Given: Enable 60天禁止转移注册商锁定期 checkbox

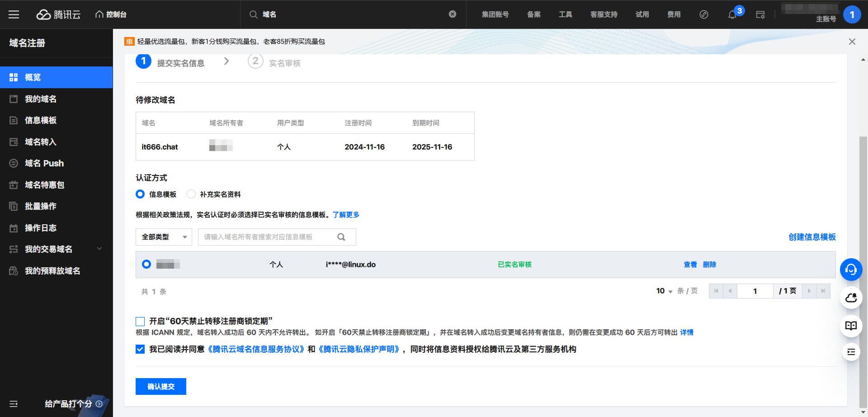Looking at the screenshot, I should (140, 322).
